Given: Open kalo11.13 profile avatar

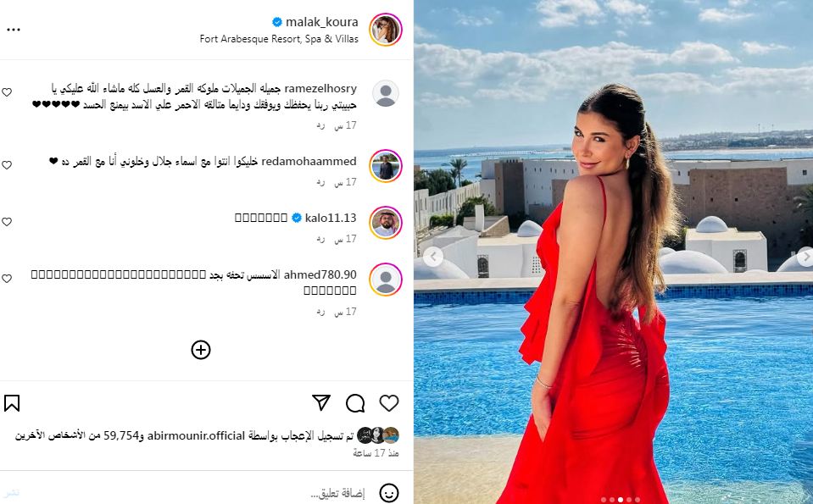Looking at the screenshot, I should click(x=386, y=223).
